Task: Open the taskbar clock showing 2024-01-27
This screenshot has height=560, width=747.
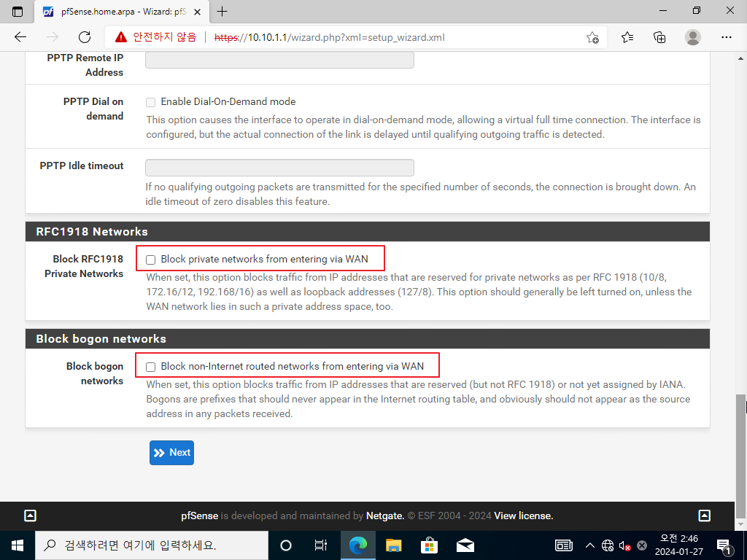Action: (x=679, y=545)
